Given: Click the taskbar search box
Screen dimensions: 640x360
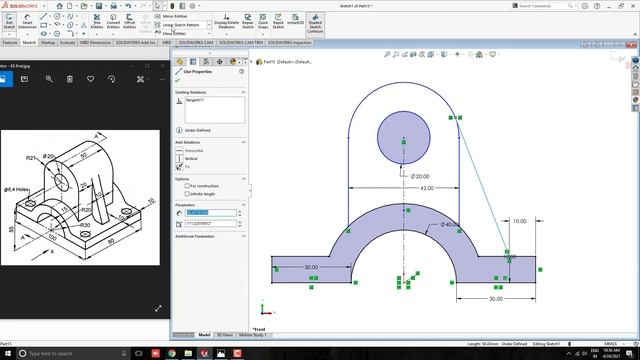Looking at the screenshot, I should coord(73,353).
